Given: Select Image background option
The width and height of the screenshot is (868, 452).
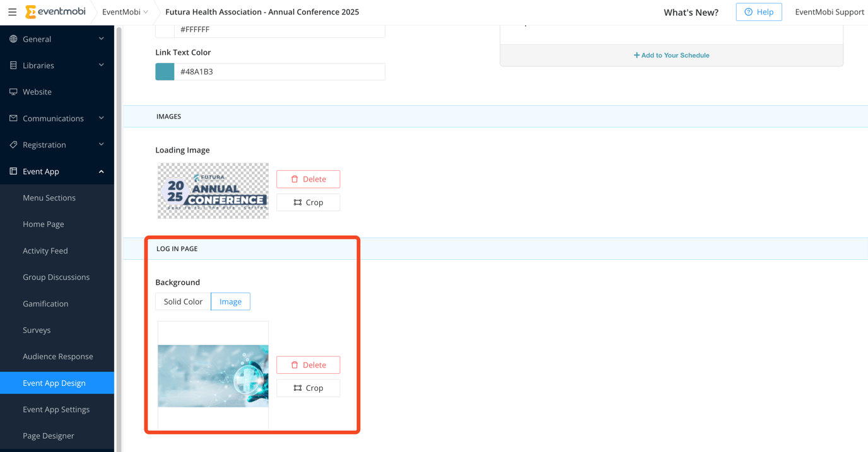Looking at the screenshot, I should (230, 301).
